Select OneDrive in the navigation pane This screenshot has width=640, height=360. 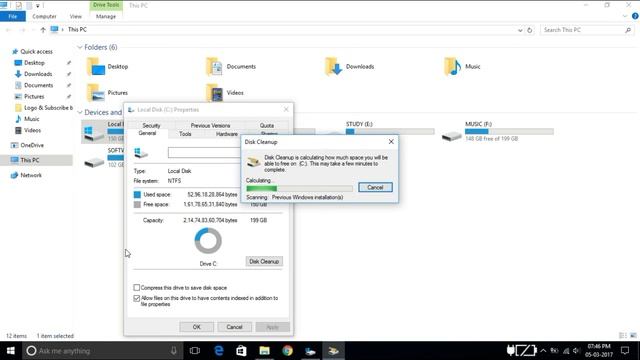32,145
